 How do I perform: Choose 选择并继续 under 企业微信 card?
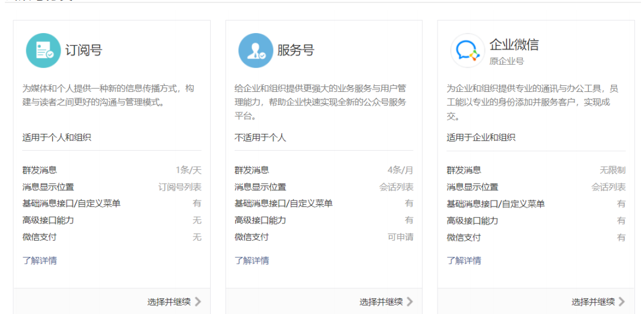tap(593, 302)
